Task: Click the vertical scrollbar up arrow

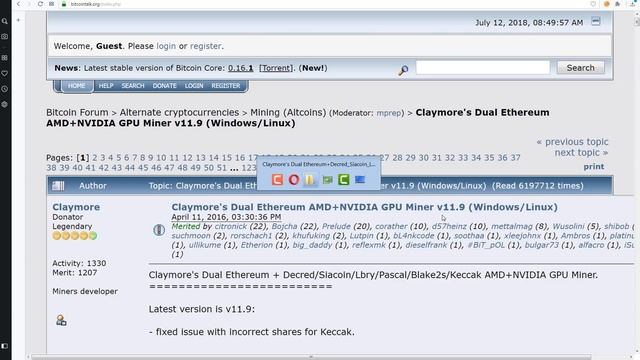Action: 637,13
